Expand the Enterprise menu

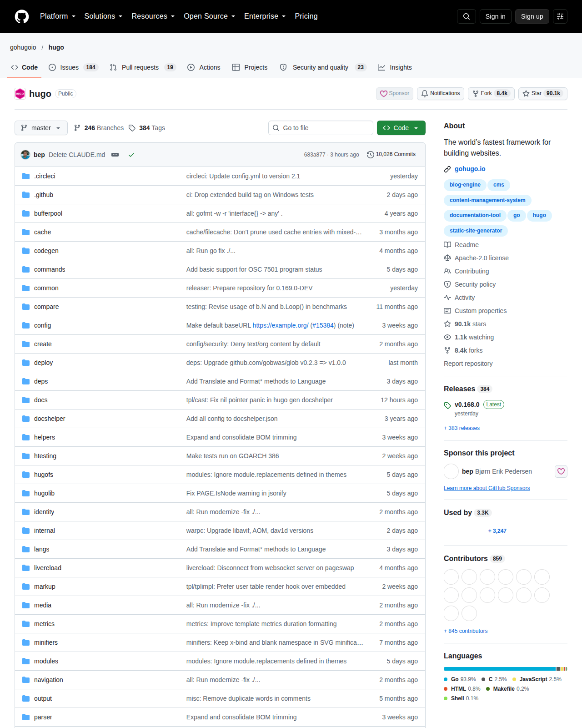click(265, 16)
